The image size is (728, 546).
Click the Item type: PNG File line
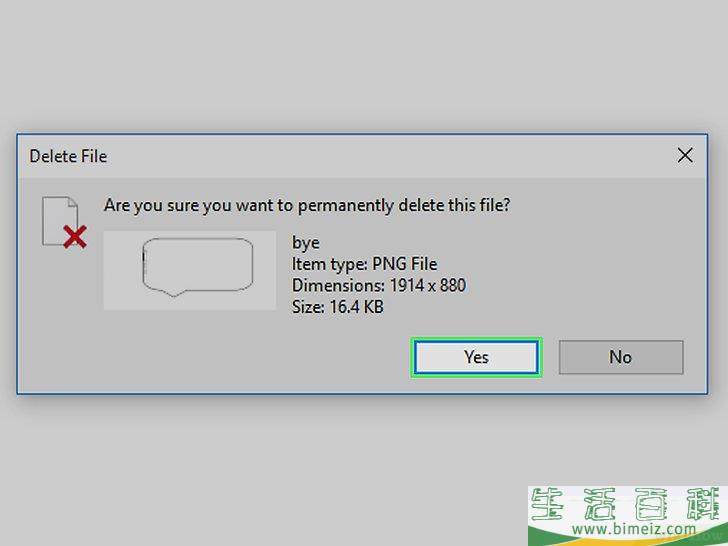point(364,264)
